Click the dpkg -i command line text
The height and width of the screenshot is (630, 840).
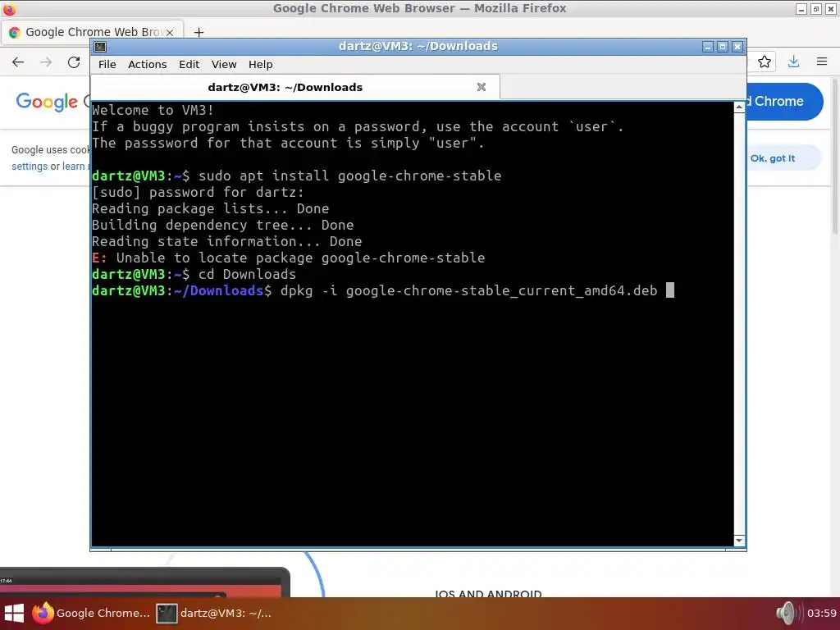point(468,291)
